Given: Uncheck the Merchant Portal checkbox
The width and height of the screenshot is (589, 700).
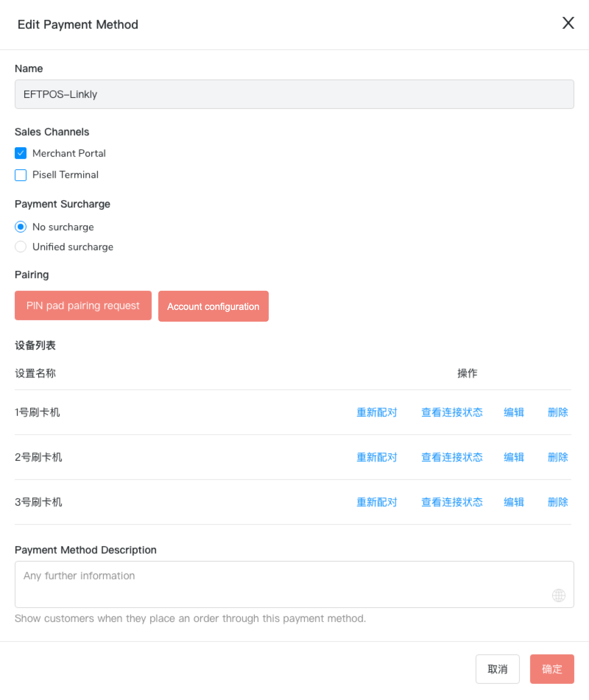Looking at the screenshot, I should 21,153.
